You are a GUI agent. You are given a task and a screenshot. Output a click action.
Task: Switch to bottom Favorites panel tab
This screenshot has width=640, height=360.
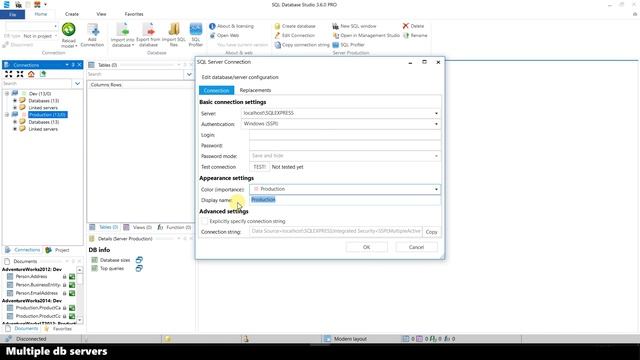(x=58, y=329)
